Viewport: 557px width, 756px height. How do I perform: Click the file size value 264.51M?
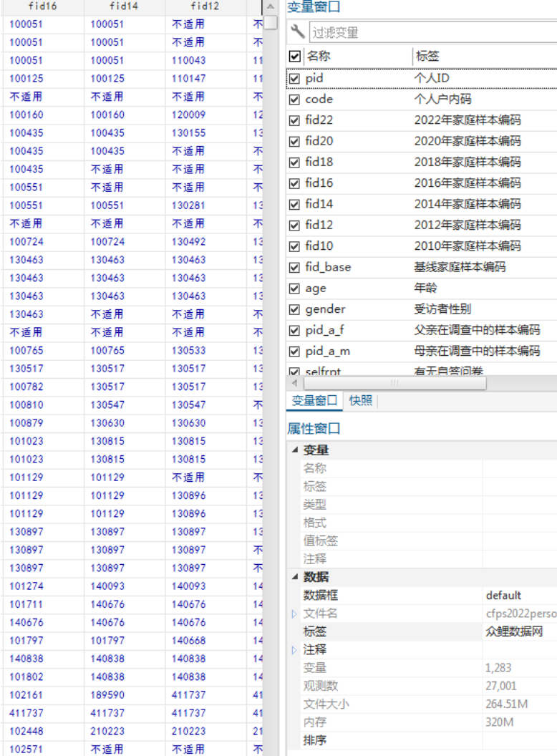coord(506,704)
